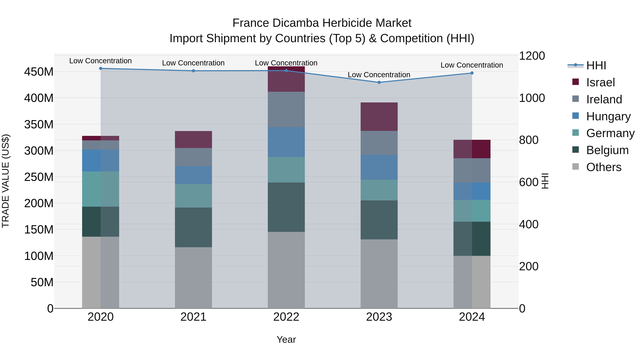
Task: Click the Low Concentration label above 2023
Action: 379,75
